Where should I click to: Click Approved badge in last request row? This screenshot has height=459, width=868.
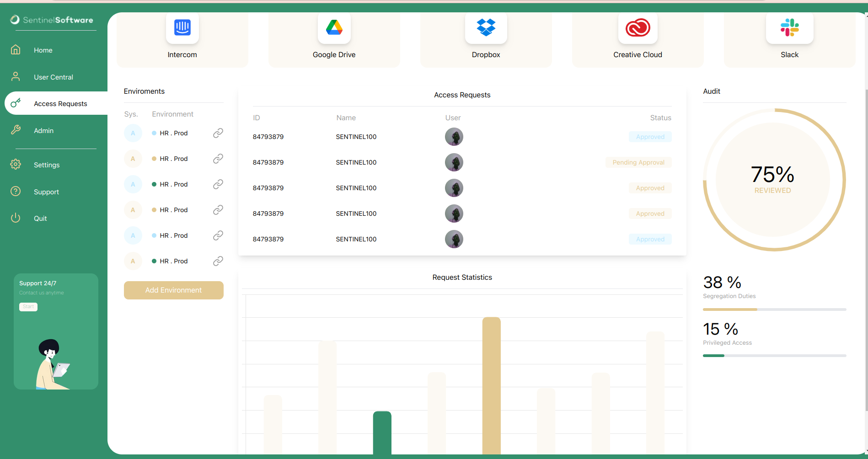[650, 239]
